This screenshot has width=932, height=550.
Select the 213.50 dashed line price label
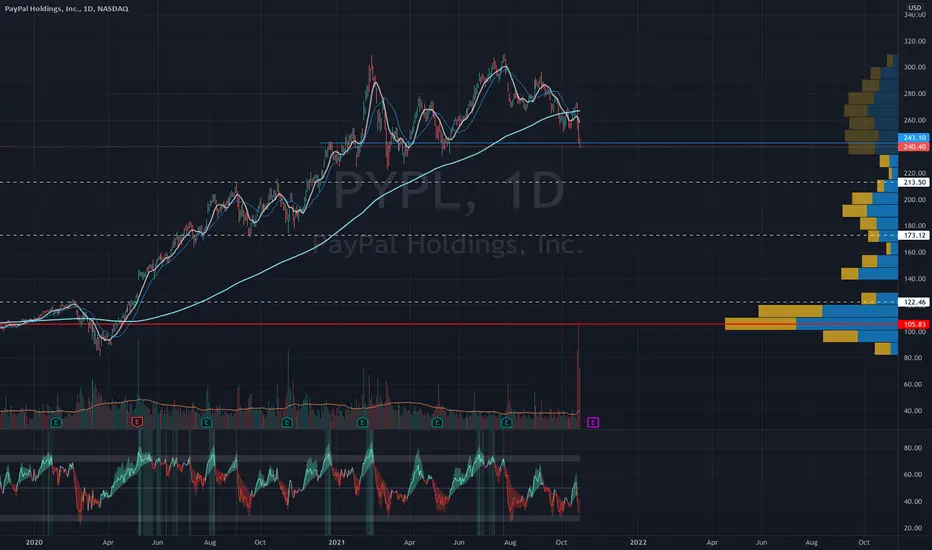point(914,183)
